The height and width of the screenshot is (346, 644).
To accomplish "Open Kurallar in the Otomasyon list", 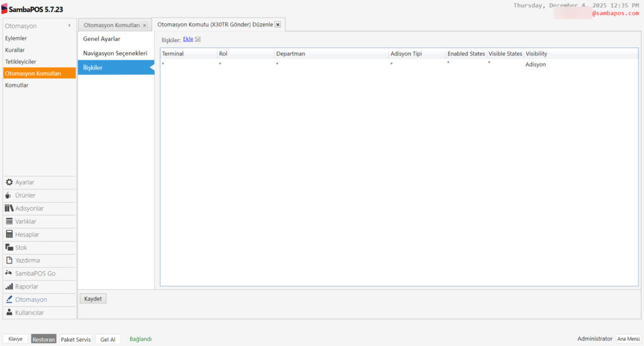I will pos(15,50).
